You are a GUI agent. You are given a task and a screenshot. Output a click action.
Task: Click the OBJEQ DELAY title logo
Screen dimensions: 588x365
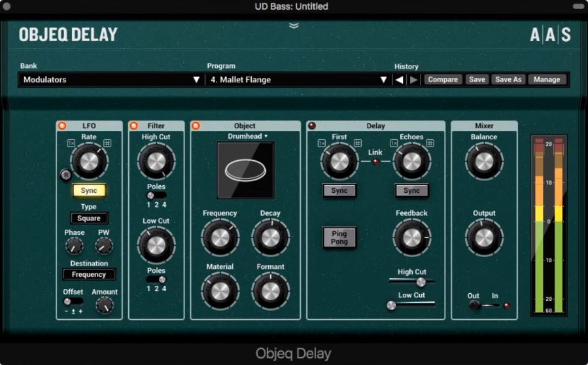(x=68, y=35)
